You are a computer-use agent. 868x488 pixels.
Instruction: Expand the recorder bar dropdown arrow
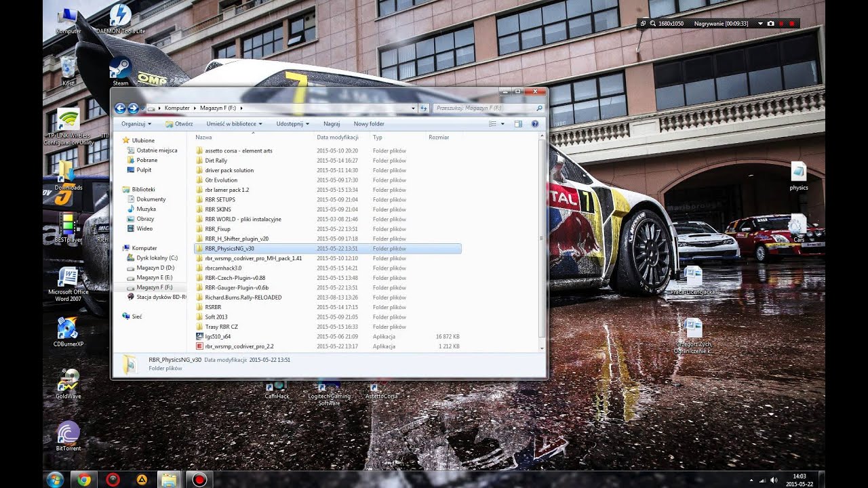click(760, 24)
